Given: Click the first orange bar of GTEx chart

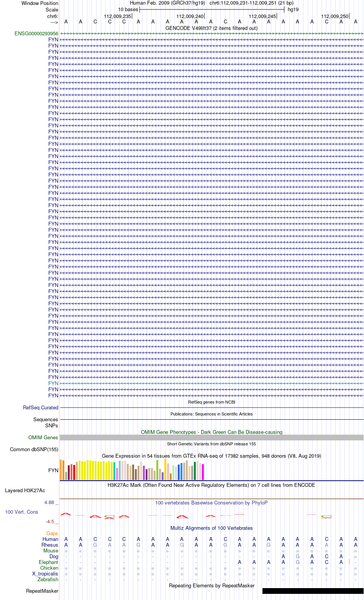Looking at the screenshot, I should click(61, 470).
